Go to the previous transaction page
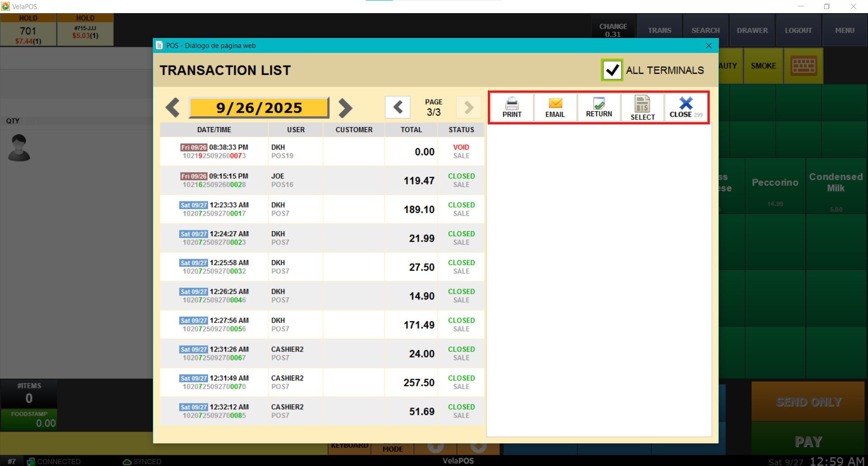Viewport: 868px width, 466px height. click(x=398, y=108)
